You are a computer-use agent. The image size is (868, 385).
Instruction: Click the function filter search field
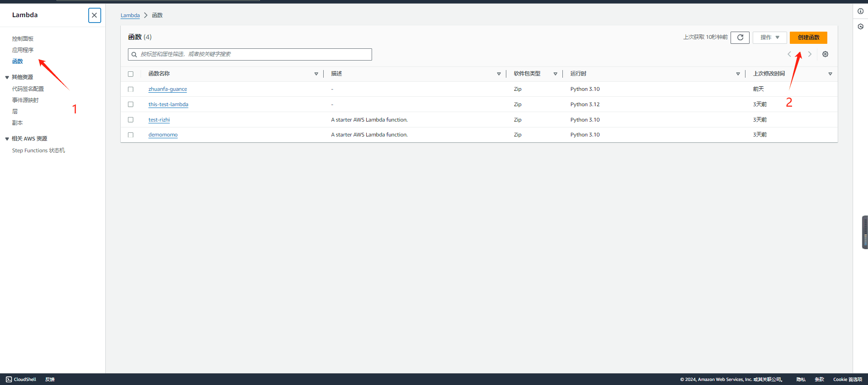(x=250, y=55)
